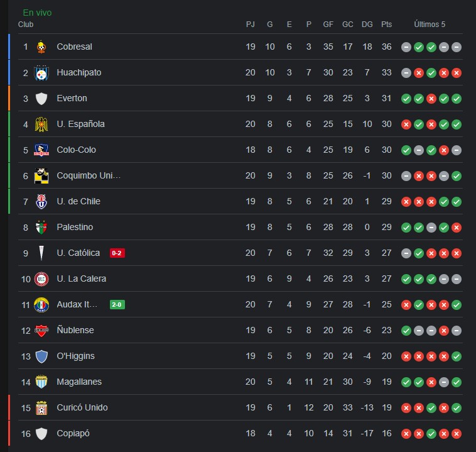Open the U. Española team link
This screenshot has height=452, width=476.
tap(81, 124)
